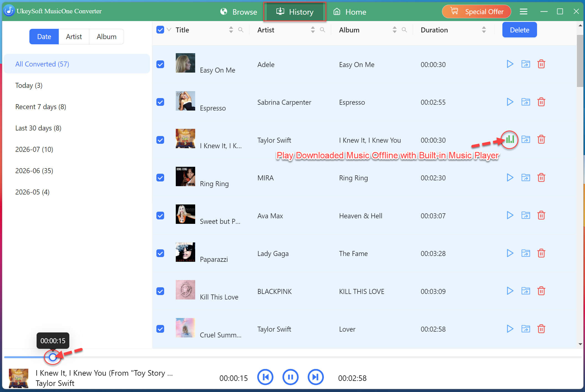
Task: Click the vertical scrollbar of song list
Action: pos(580,61)
